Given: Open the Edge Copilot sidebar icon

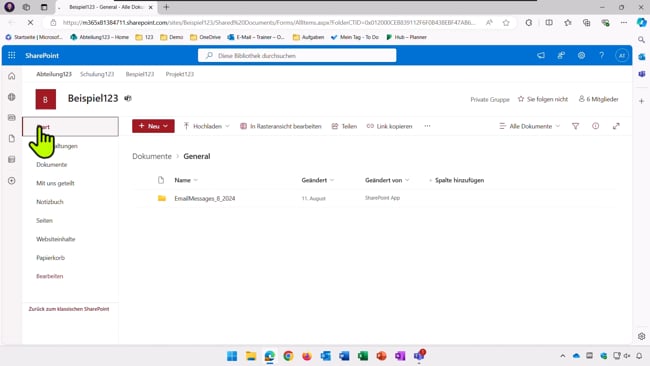Looking at the screenshot, I should [x=642, y=23].
